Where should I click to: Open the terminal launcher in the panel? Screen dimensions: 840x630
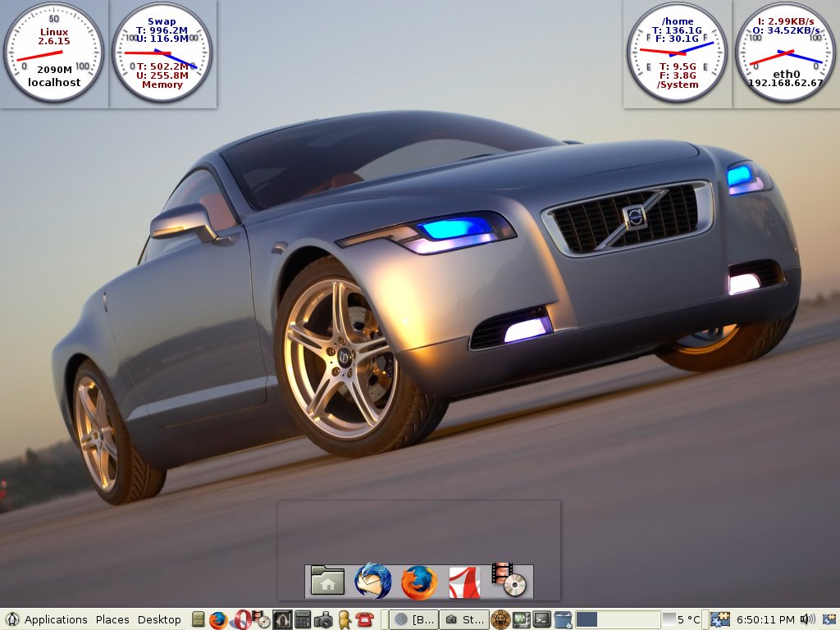(x=542, y=619)
